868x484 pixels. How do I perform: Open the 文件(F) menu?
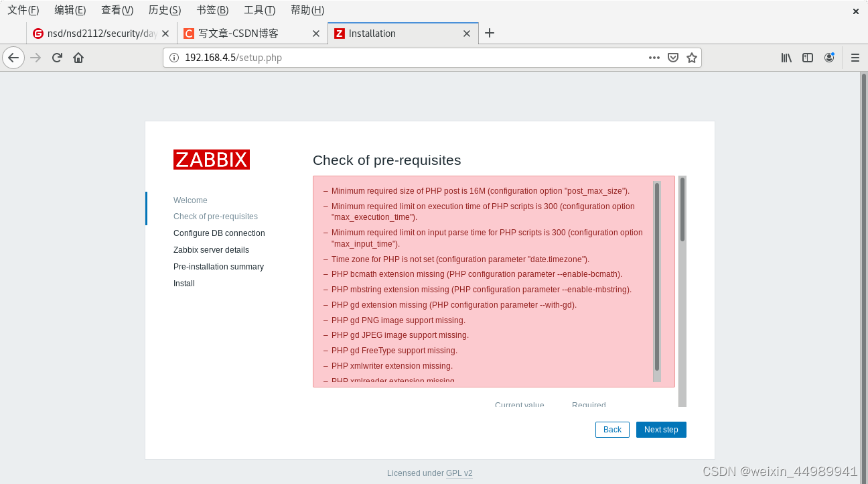(x=23, y=10)
